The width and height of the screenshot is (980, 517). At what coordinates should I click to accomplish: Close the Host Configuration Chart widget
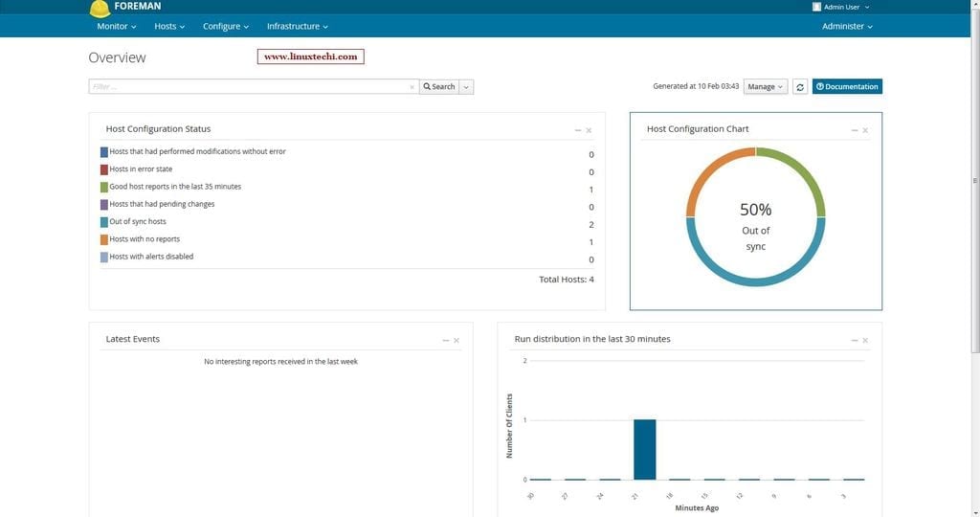(865, 130)
